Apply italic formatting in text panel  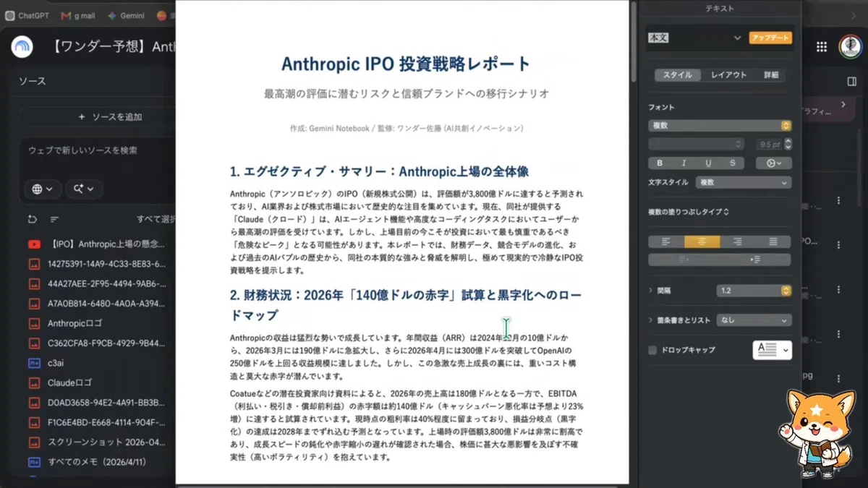(684, 163)
